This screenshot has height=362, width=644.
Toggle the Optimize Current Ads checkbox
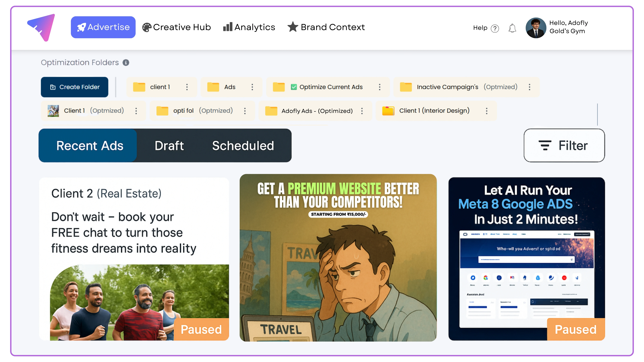[x=294, y=87]
